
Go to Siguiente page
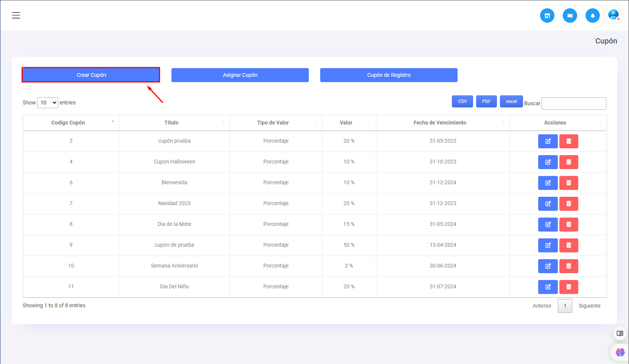tap(589, 306)
